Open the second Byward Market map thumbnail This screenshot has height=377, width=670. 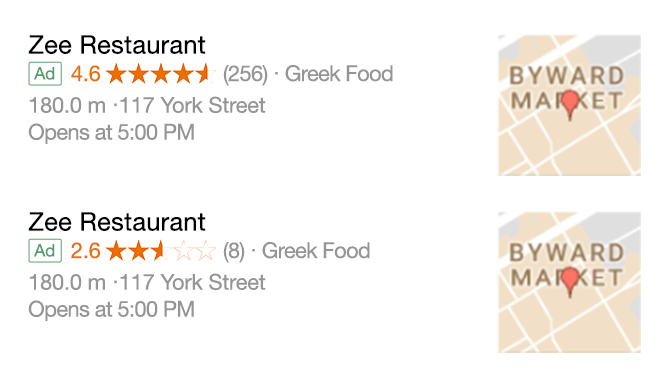[x=569, y=282]
